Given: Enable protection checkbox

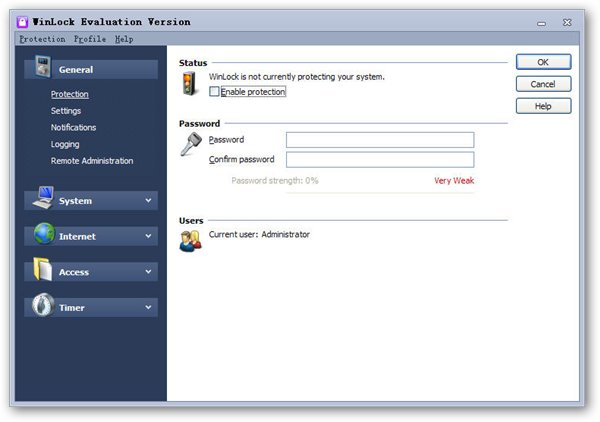Looking at the screenshot, I should (x=214, y=91).
